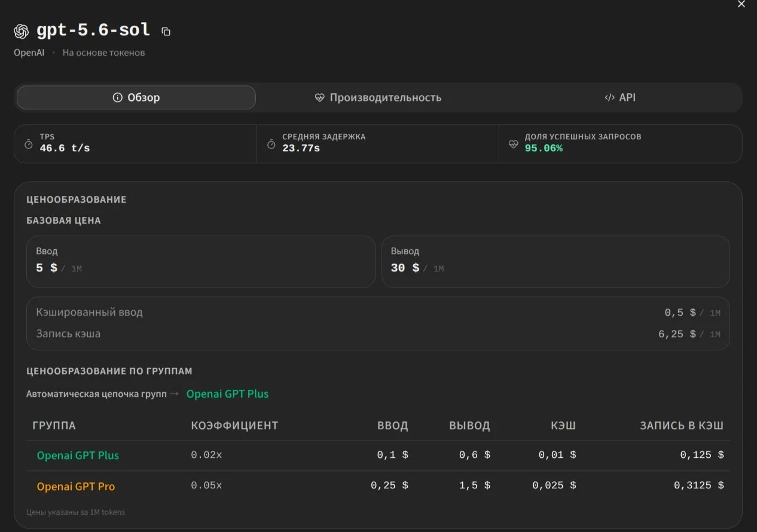Click the timer icon next to Средняя задержка

click(271, 144)
